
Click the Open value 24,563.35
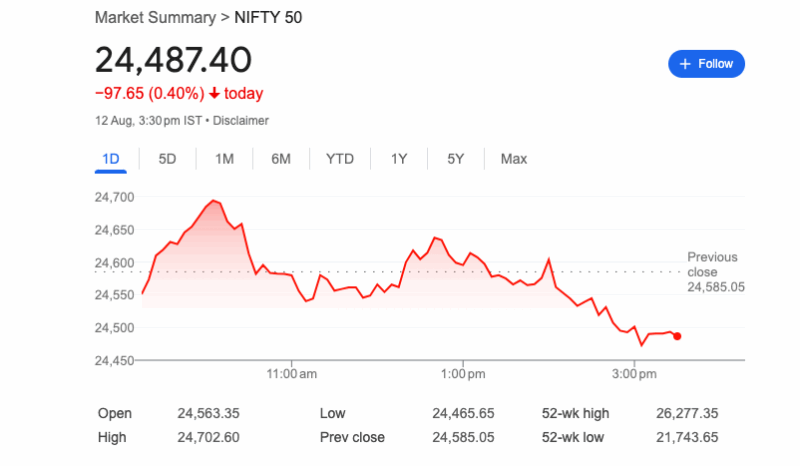pos(208,413)
